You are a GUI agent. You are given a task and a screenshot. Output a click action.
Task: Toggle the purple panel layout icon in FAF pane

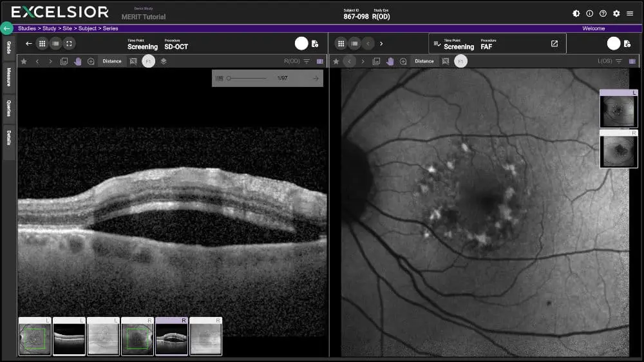click(x=632, y=61)
